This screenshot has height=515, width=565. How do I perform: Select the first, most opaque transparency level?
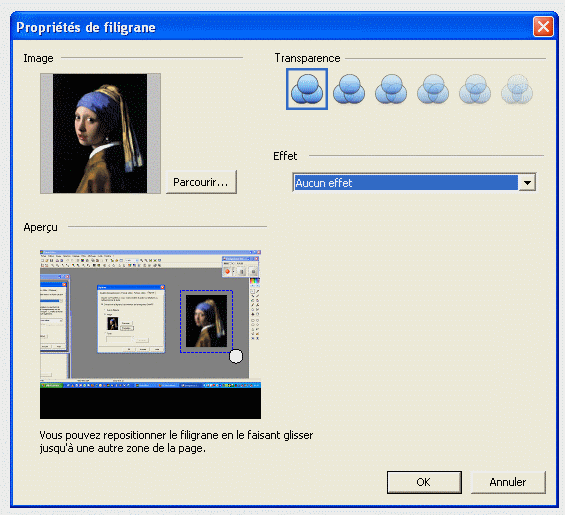(307, 89)
